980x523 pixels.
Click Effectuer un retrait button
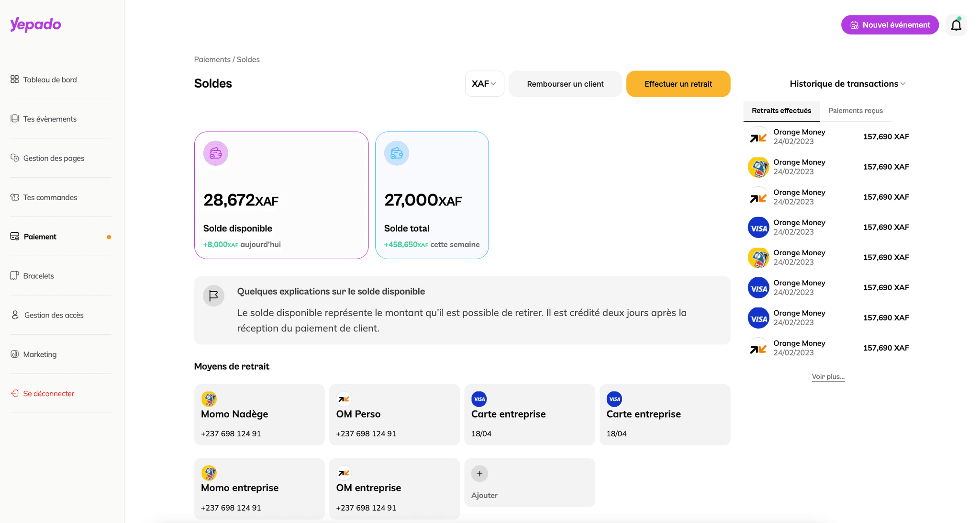[678, 84]
